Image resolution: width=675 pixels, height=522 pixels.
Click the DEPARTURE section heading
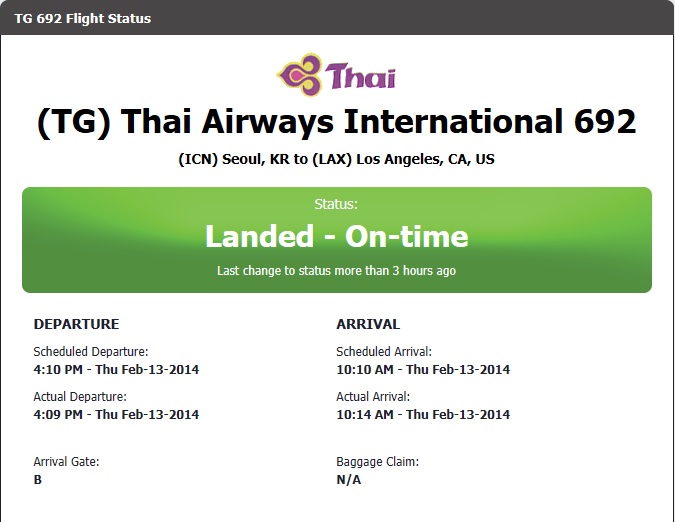76,324
